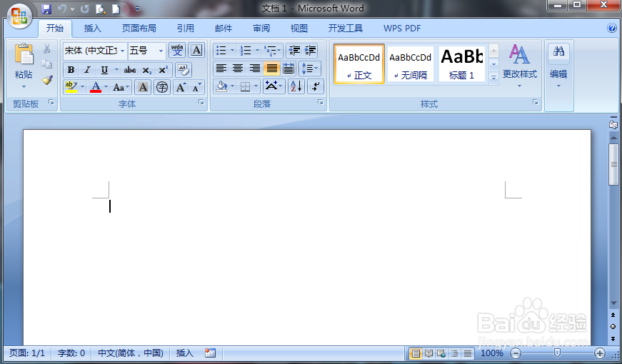Screen dimensions: 622x364
Task: Open macro recording status bar icon
Action: pyautogui.click(x=210, y=353)
